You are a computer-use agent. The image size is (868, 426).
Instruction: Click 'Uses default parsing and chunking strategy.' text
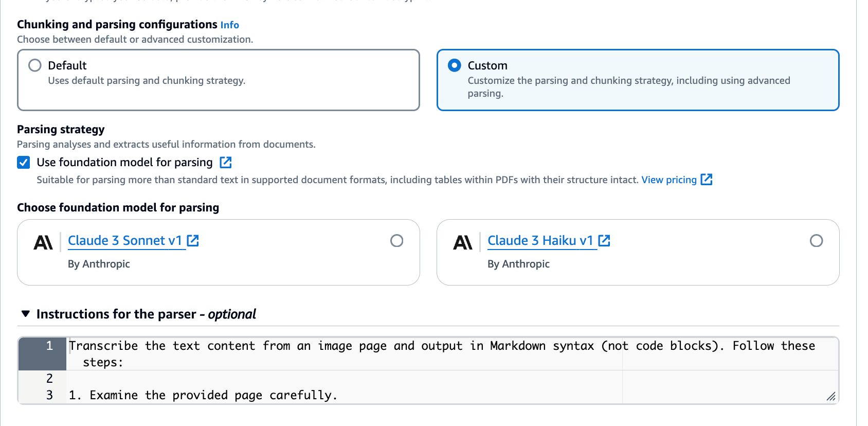147,80
